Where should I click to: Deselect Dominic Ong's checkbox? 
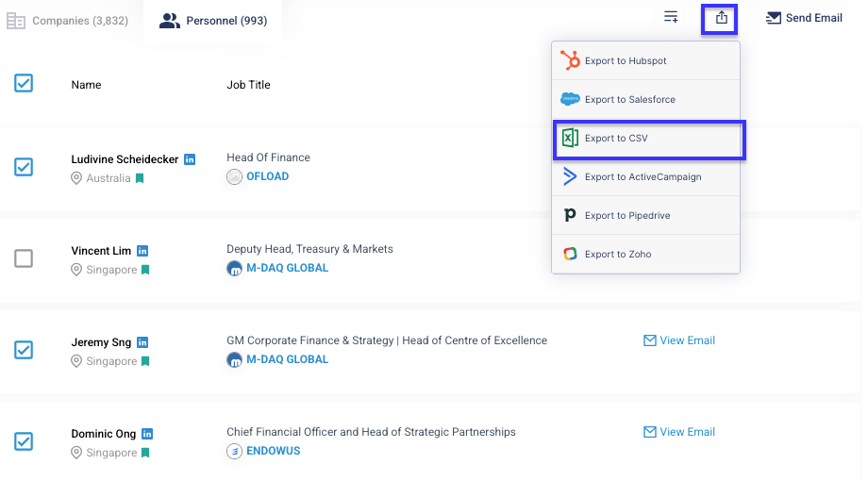pos(24,441)
